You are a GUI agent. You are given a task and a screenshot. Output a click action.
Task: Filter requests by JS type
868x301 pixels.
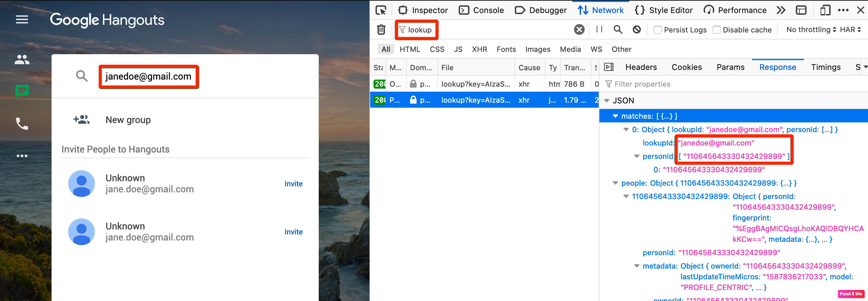pos(458,49)
